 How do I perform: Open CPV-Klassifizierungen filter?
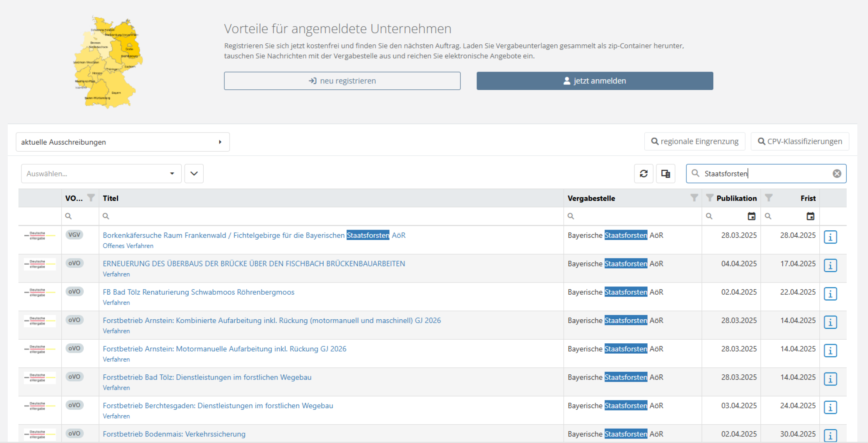pyautogui.click(x=800, y=141)
